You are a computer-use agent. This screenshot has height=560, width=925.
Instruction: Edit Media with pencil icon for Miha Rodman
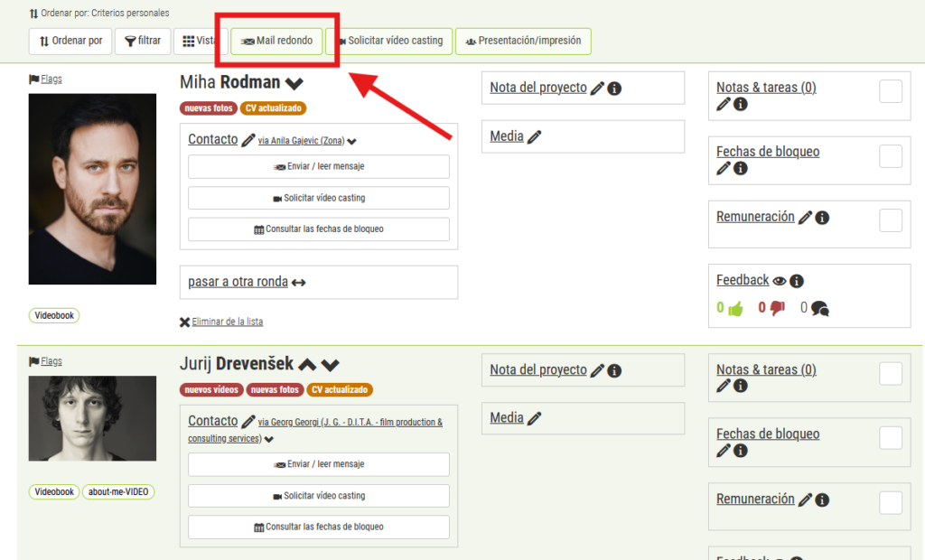(534, 137)
